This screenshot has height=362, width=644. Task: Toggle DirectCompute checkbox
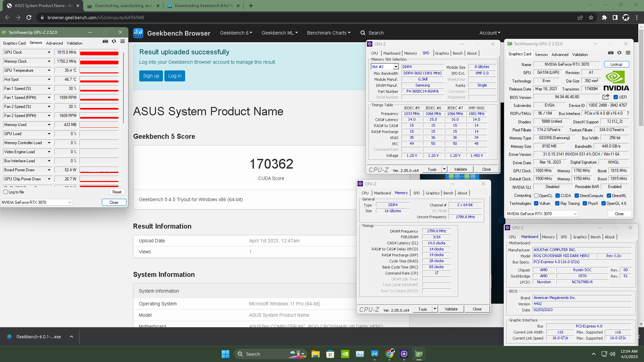577,196
